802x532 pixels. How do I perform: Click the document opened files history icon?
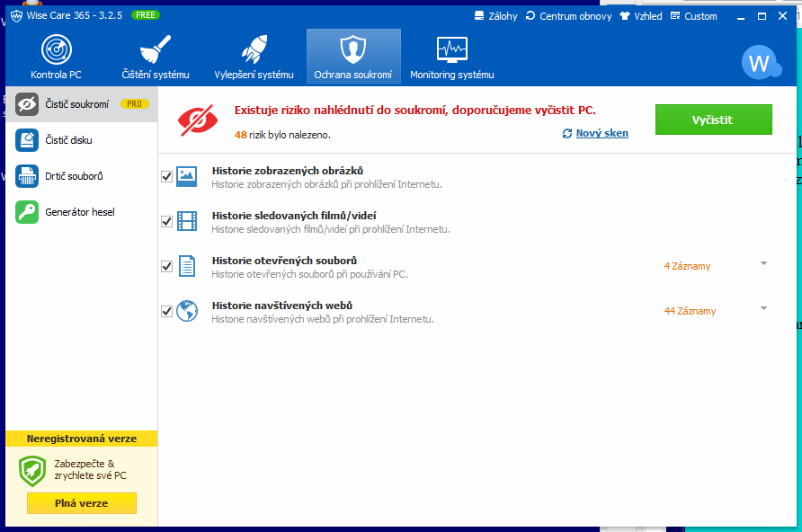[x=187, y=266]
